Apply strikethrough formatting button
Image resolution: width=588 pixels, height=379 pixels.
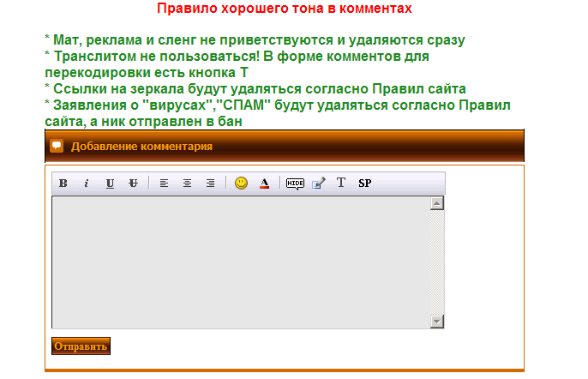point(133,183)
